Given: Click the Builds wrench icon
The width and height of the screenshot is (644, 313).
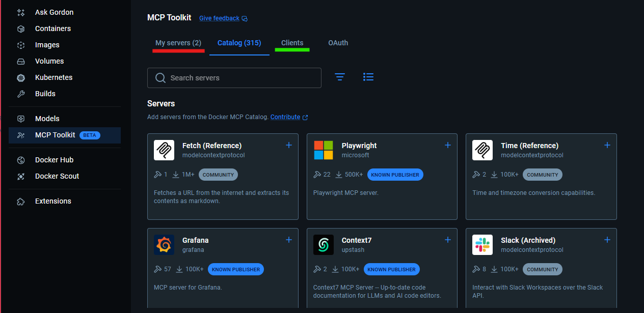Looking at the screenshot, I should (21, 94).
